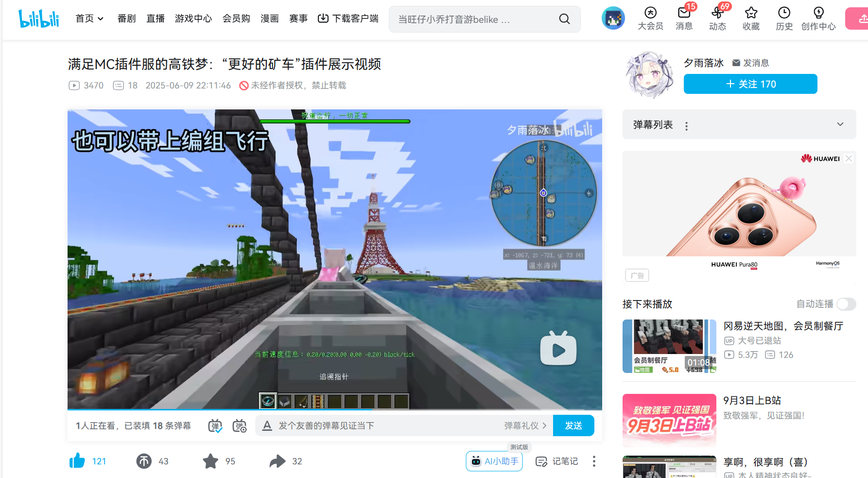This screenshot has width=868, height=478.
Task: Click the search magnifier icon
Action: [x=564, y=19]
